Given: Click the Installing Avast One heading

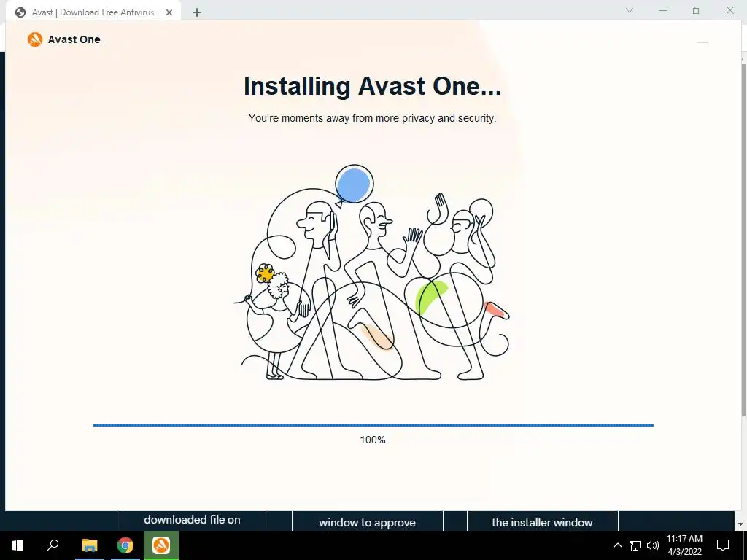Looking at the screenshot, I should coord(372,86).
